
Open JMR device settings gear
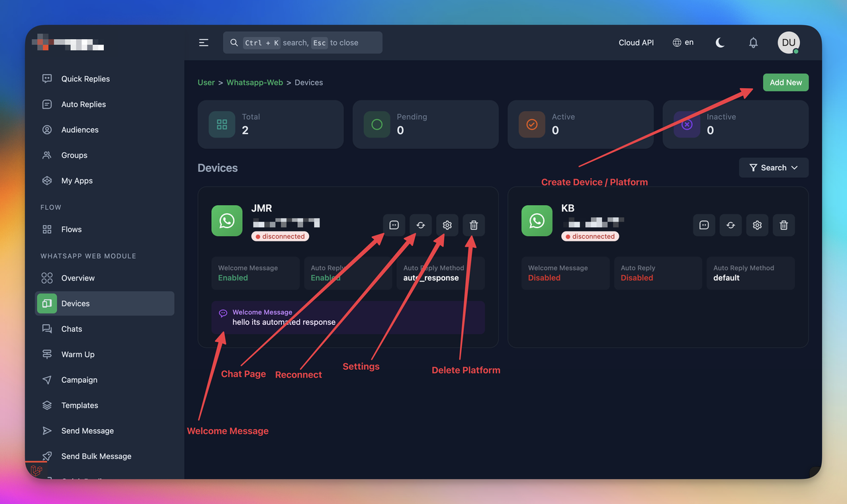click(x=447, y=225)
